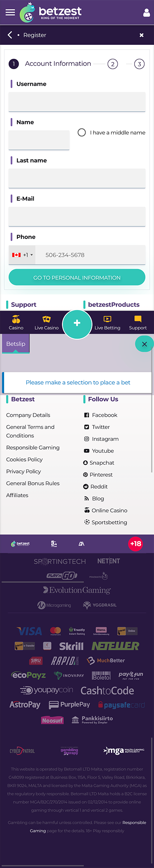
Task: Select the 'I have a middle name' radio
Action: 82,132
